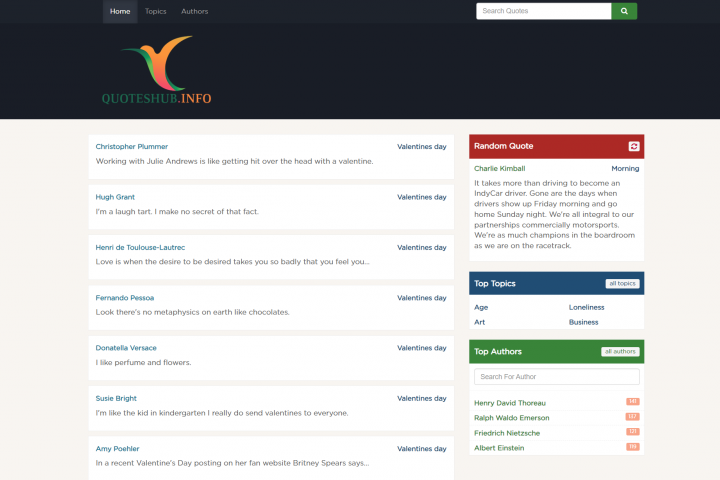720x480 pixels.
Task: Open Valentines day topic on Susie Bright quote
Action: pos(422,398)
